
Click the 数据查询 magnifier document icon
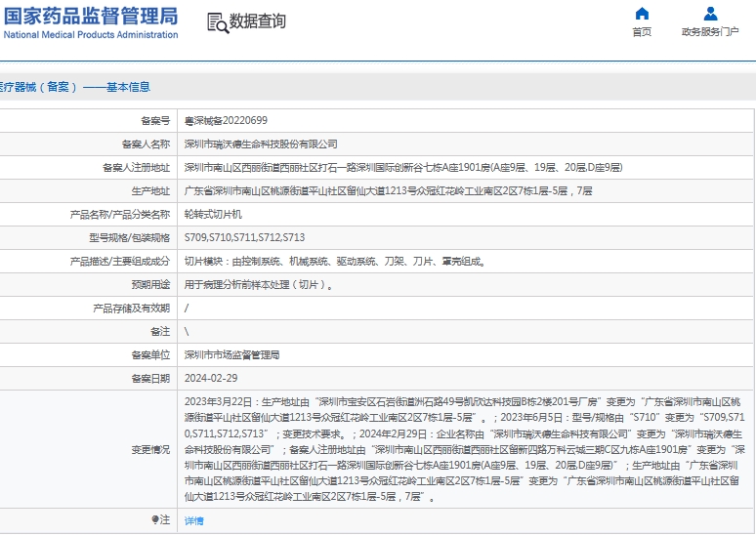coord(218,22)
